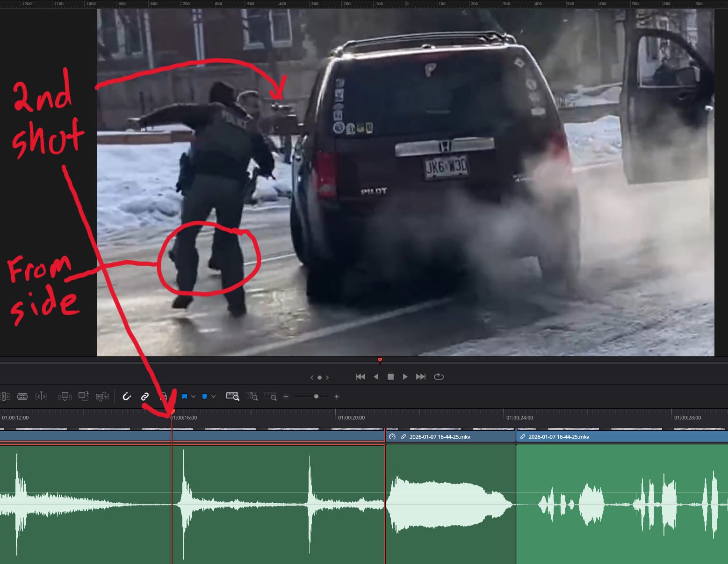
Task: Select the Dynamic Trim mode icon
Action: point(41,397)
